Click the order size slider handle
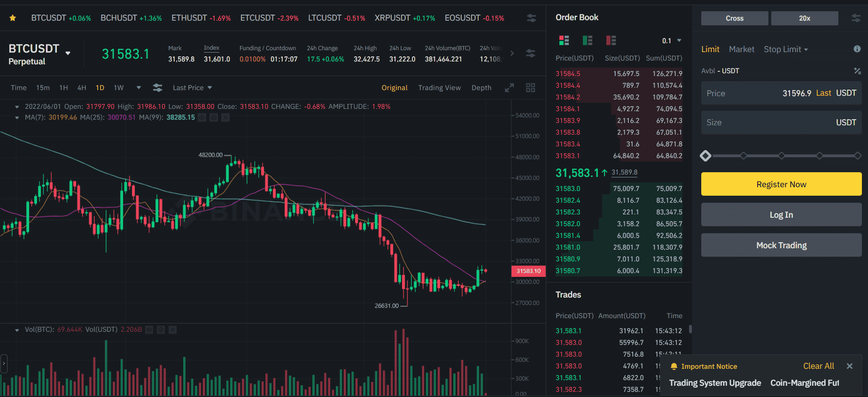868x397 pixels. pos(705,156)
